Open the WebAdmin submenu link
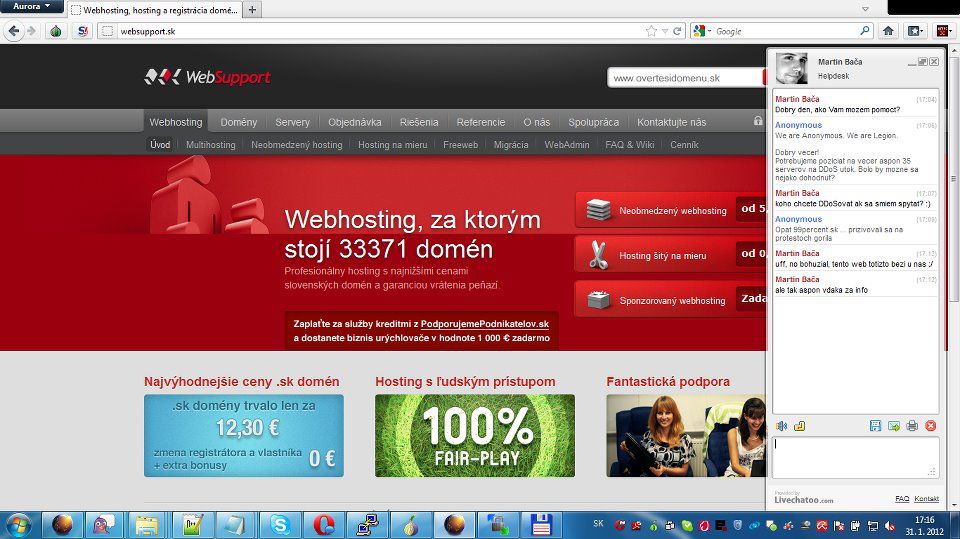The height and width of the screenshot is (539, 960). pos(567,145)
